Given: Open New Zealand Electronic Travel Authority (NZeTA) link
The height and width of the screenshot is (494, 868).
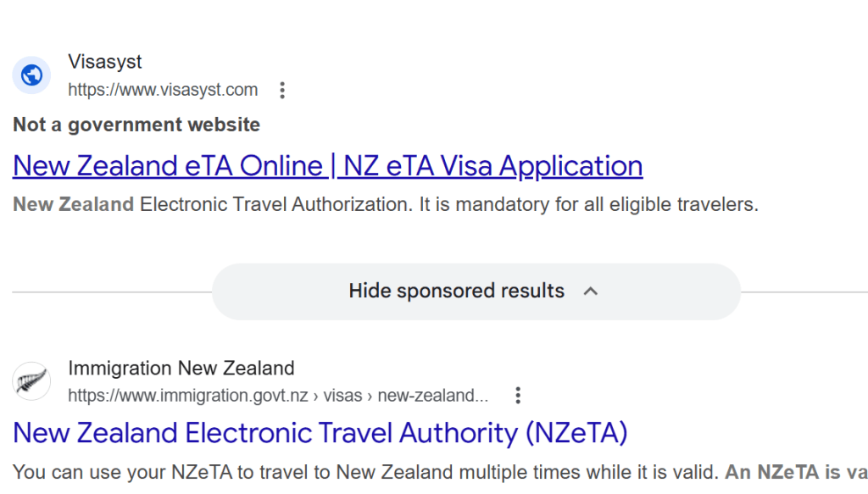Looking at the screenshot, I should 320,433.
